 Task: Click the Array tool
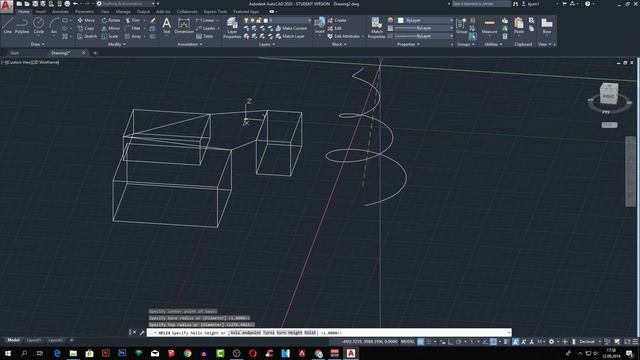(133, 36)
